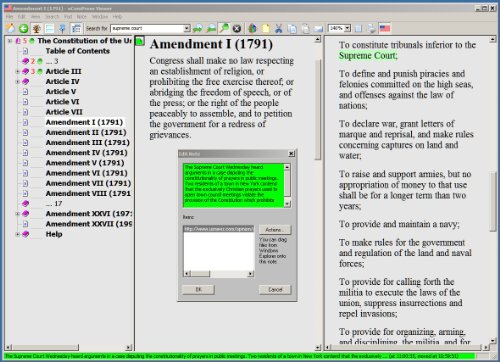The image size is (500, 362).
Task: Click the green status bar note text
Action: (240, 356)
